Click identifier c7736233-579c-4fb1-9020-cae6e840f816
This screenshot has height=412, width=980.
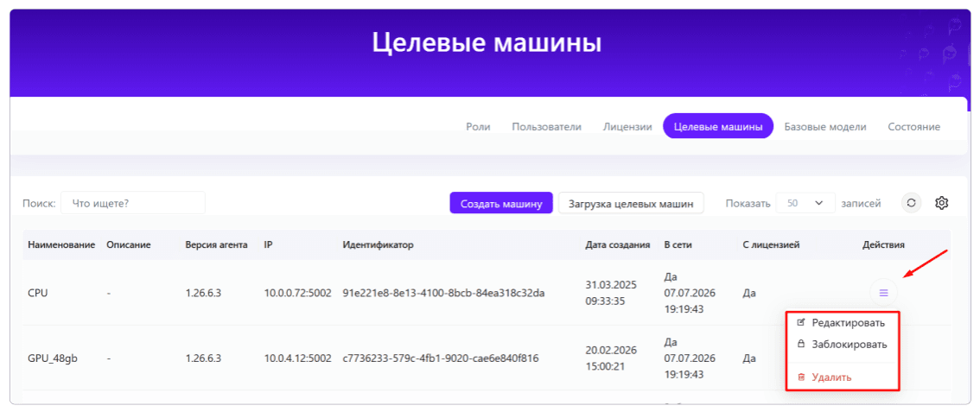(x=441, y=359)
